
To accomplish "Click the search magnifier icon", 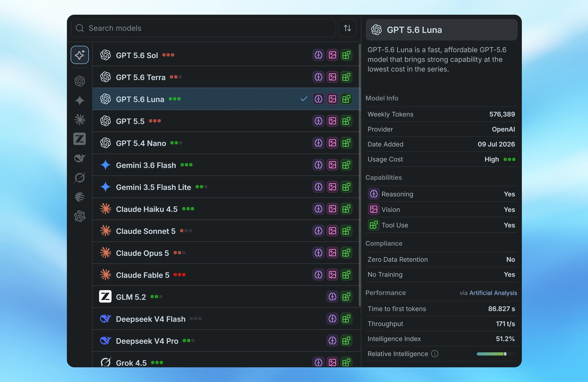I will click(x=80, y=28).
